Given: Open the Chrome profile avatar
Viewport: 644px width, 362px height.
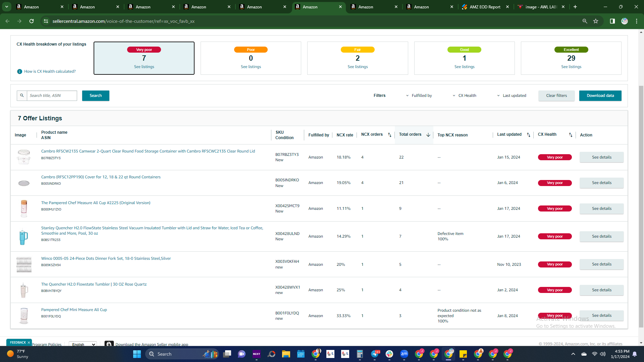Looking at the screenshot, I should [x=625, y=21].
